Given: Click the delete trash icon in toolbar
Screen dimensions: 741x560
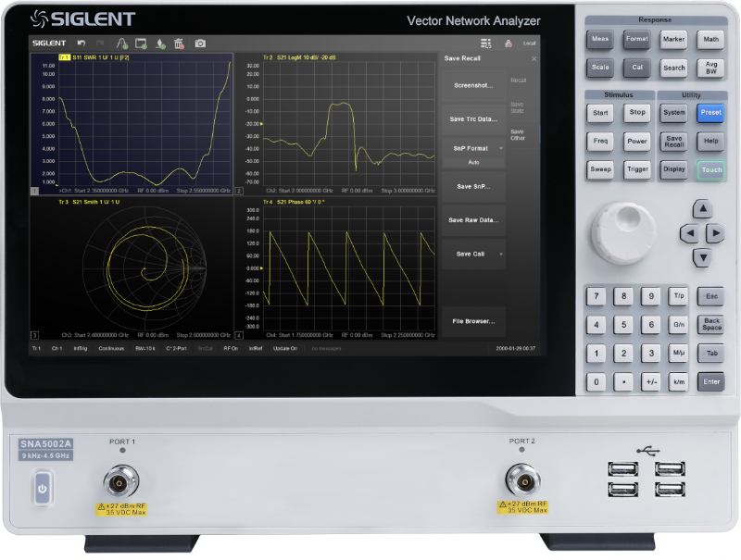Looking at the screenshot, I should tap(179, 44).
